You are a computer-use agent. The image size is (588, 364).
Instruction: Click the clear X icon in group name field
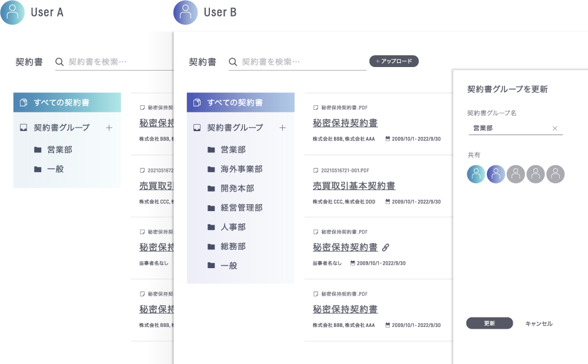(554, 128)
